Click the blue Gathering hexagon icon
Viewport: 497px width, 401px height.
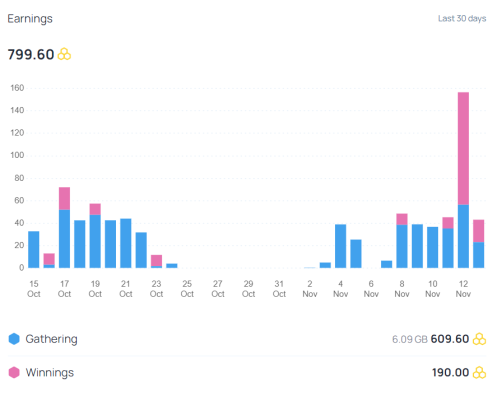(14, 339)
